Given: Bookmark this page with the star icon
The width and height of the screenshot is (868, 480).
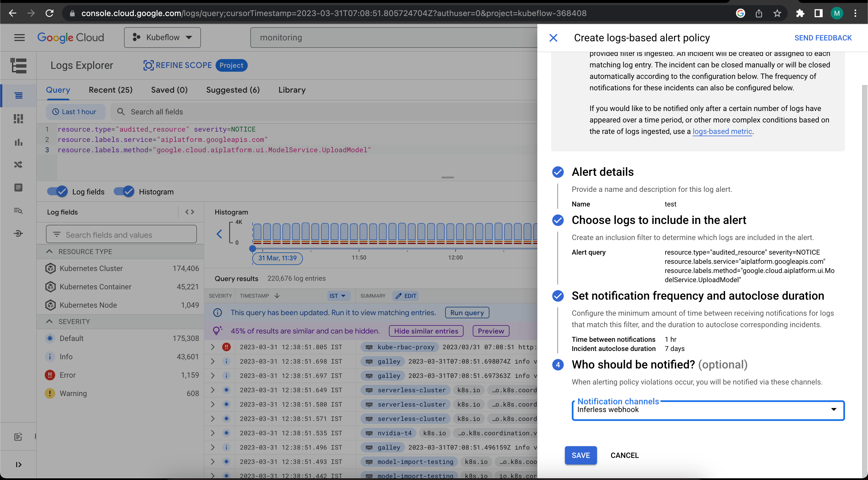Looking at the screenshot, I should [777, 13].
